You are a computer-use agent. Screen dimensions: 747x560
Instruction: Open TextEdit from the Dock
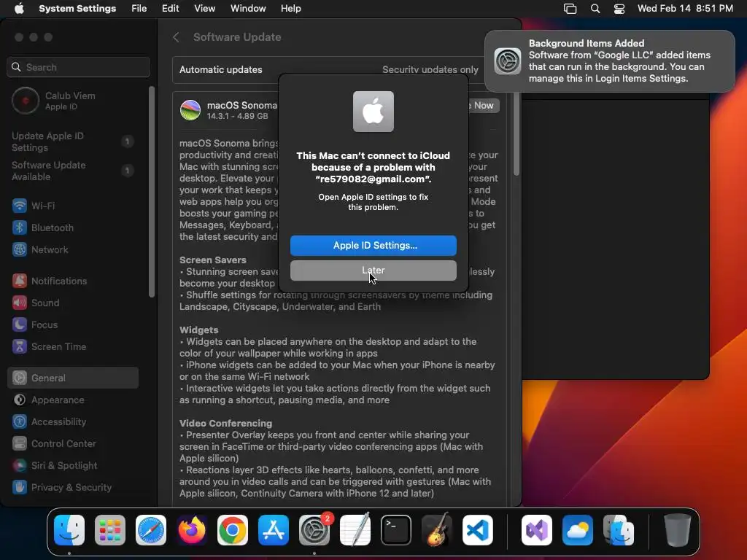click(x=355, y=530)
